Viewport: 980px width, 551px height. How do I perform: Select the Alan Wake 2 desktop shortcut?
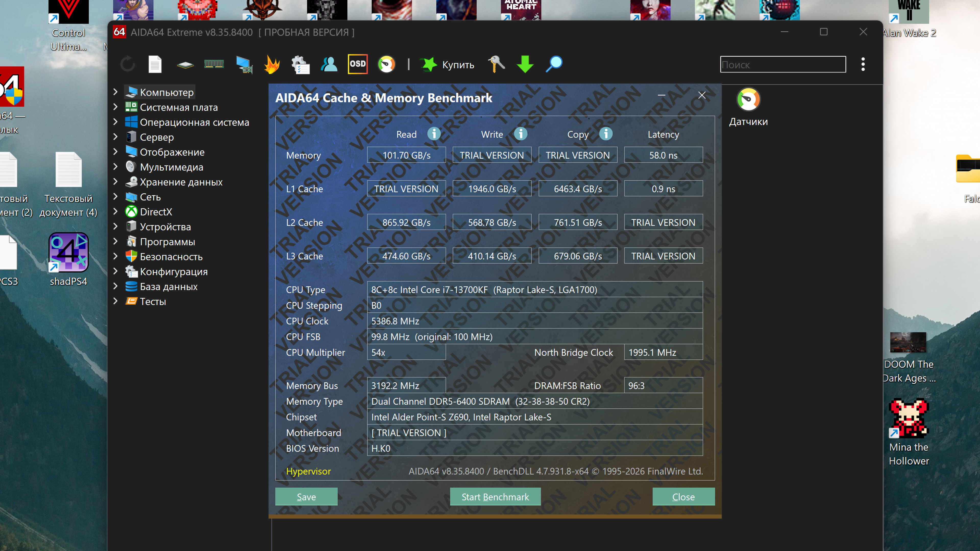(x=909, y=19)
